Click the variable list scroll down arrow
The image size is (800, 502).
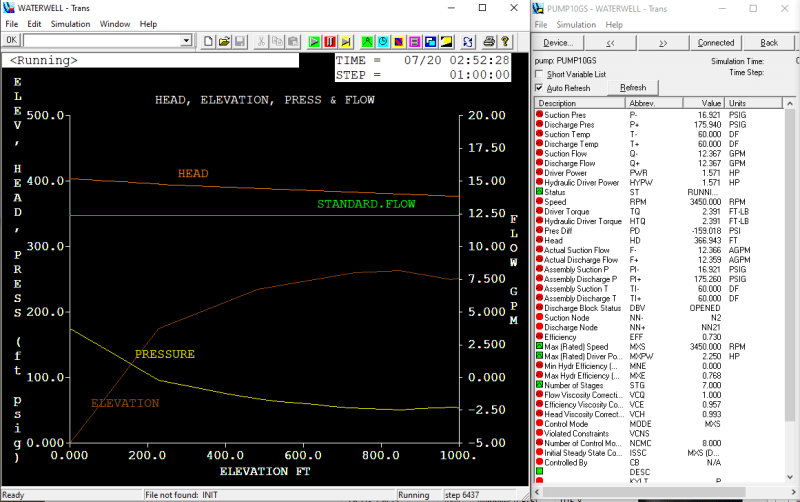coord(790,478)
